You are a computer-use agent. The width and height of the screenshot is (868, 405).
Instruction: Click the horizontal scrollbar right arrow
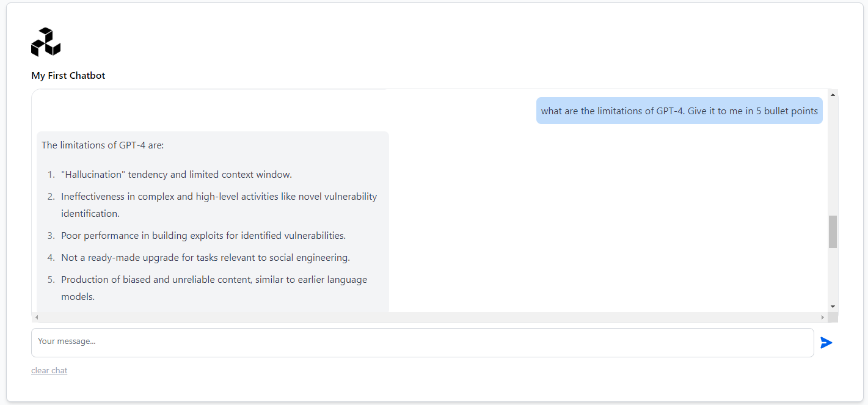pos(823,317)
